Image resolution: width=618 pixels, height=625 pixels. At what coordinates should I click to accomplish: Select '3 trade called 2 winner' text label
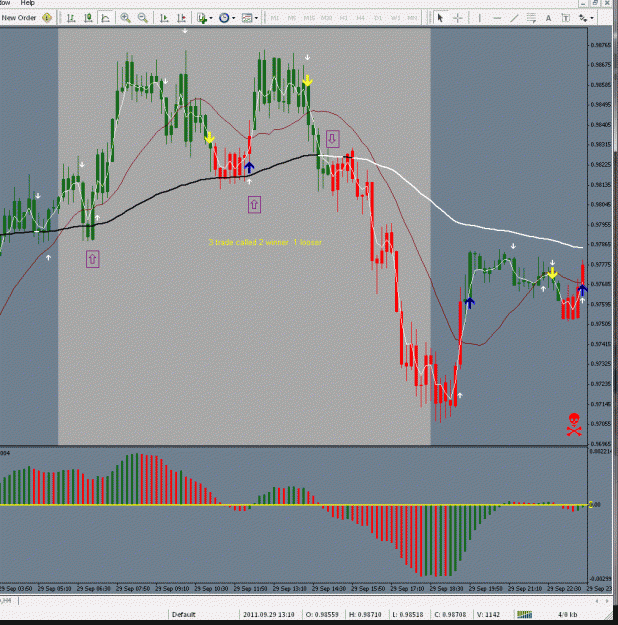tap(265, 242)
